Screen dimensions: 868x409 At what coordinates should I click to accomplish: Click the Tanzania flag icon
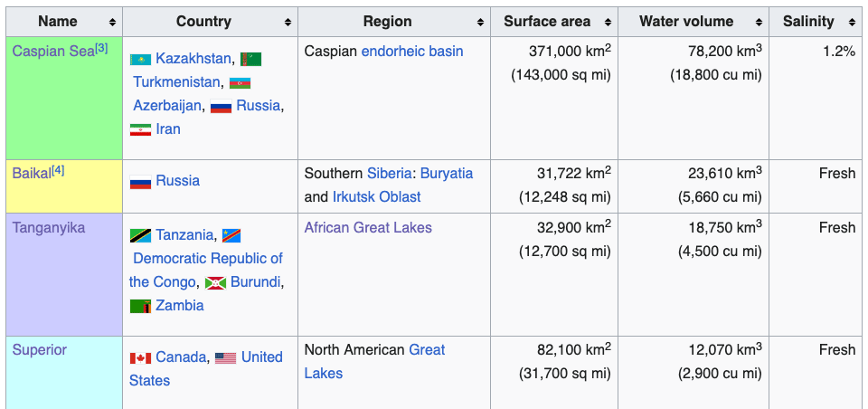[140, 235]
